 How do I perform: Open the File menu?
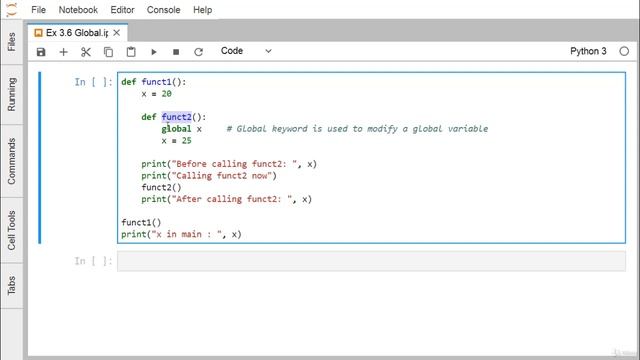38,10
